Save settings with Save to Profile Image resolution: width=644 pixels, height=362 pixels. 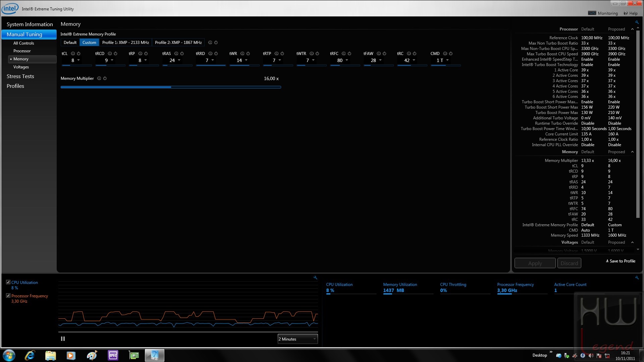point(621,261)
